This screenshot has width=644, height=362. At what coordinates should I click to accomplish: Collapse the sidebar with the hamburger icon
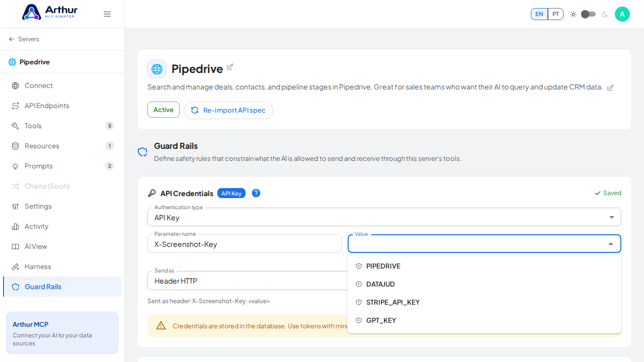pos(107,14)
